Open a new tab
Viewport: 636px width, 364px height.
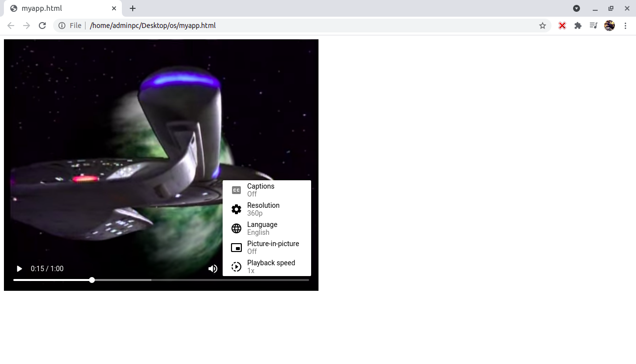pos(133,8)
